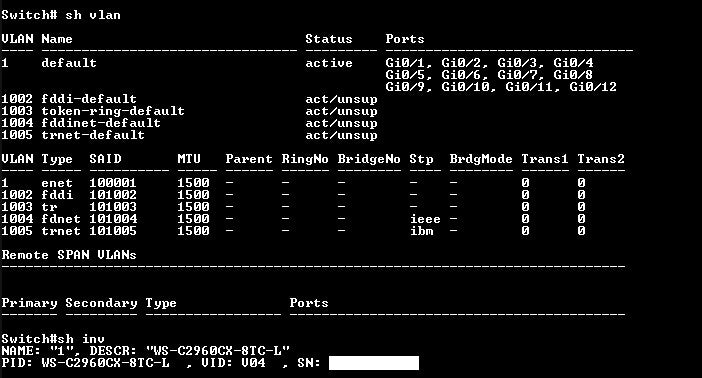Select port 'Gi0/10' entry
Viewport: 702px width, 378px height.
tap(466, 87)
